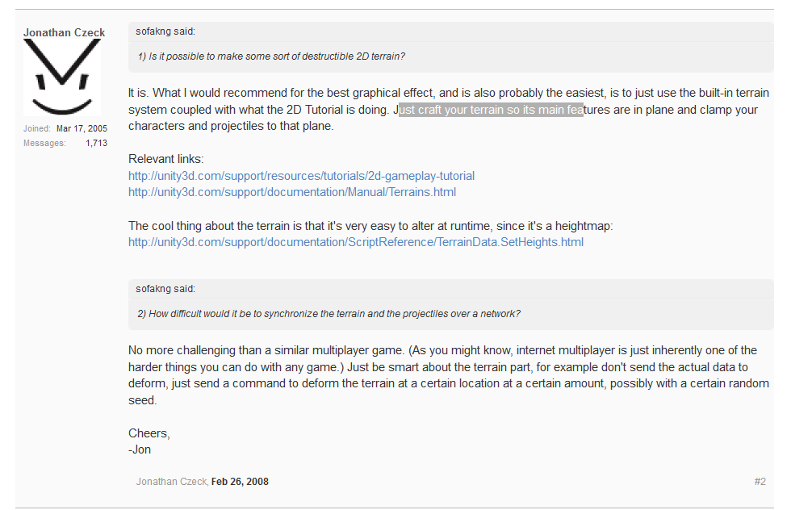Open the TerrainData.SetHeights.html link
This screenshot has height=510, width=812.
[355, 242]
